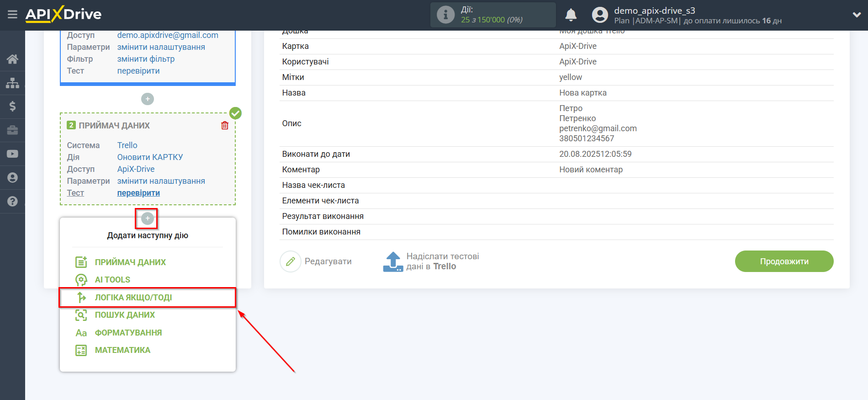Click the ПРИЙМАЧ ДАНИХ block title
Viewport: 868px width, 400px height.
click(x=114, y=125)
